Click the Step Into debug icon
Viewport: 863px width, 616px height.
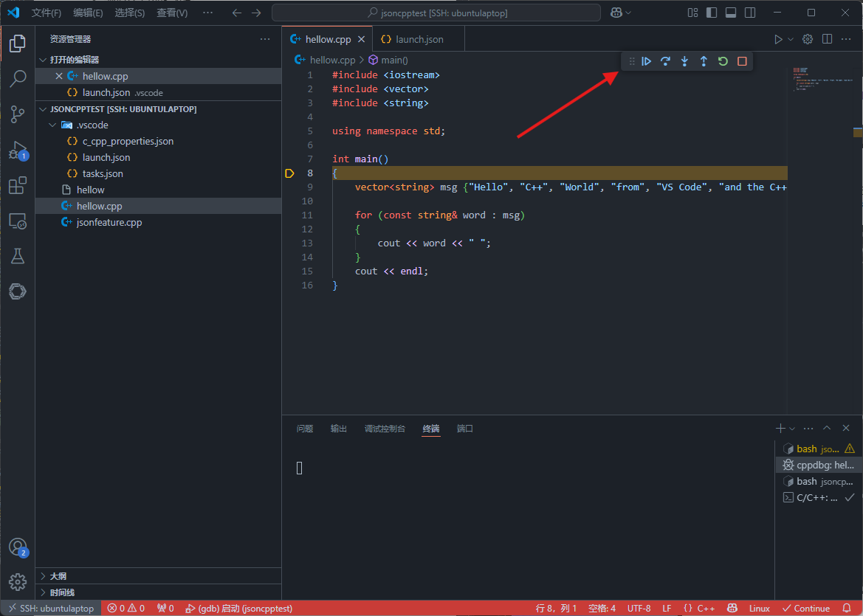point(684,61)
